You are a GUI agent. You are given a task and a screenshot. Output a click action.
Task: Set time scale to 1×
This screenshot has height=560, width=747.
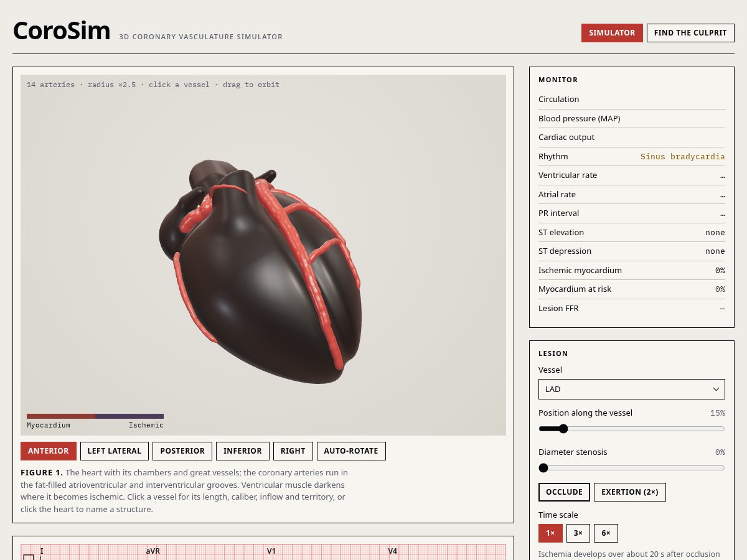550,533
